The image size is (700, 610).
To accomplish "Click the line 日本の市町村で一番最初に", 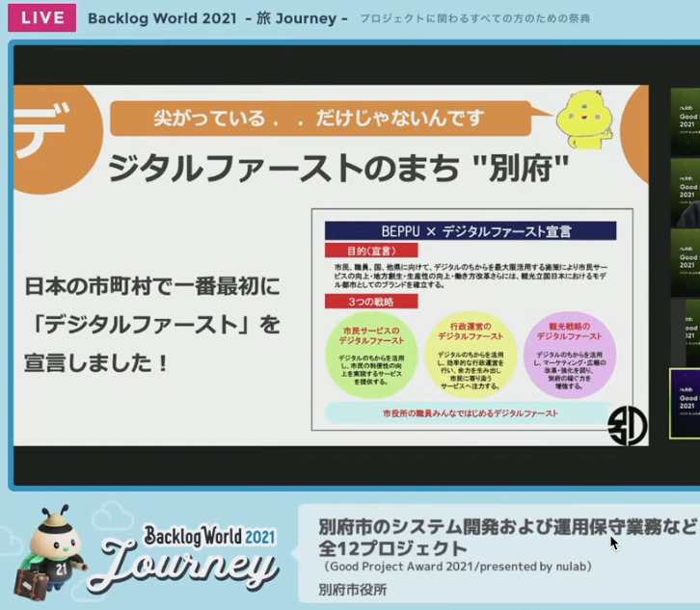I will [x=151, y=286].
